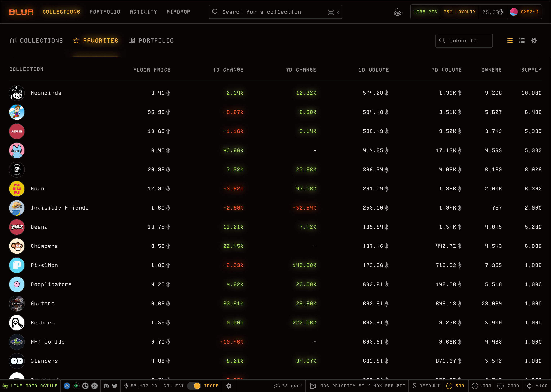Open the Moonbirds collection thumbnail
Viewport: 551px width, 392px height.
click(17, 93)
